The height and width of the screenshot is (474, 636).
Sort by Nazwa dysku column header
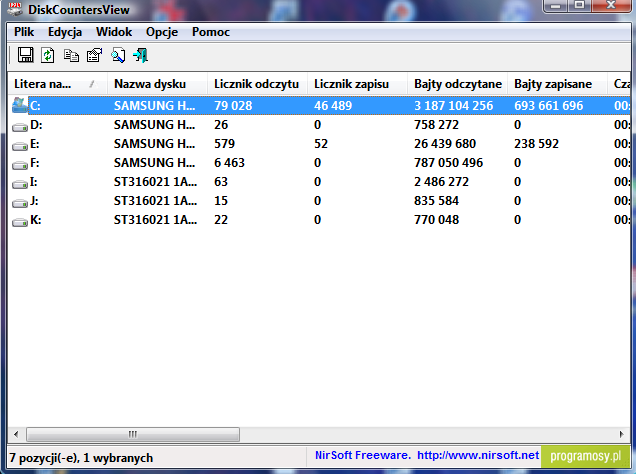coord(157,84)
